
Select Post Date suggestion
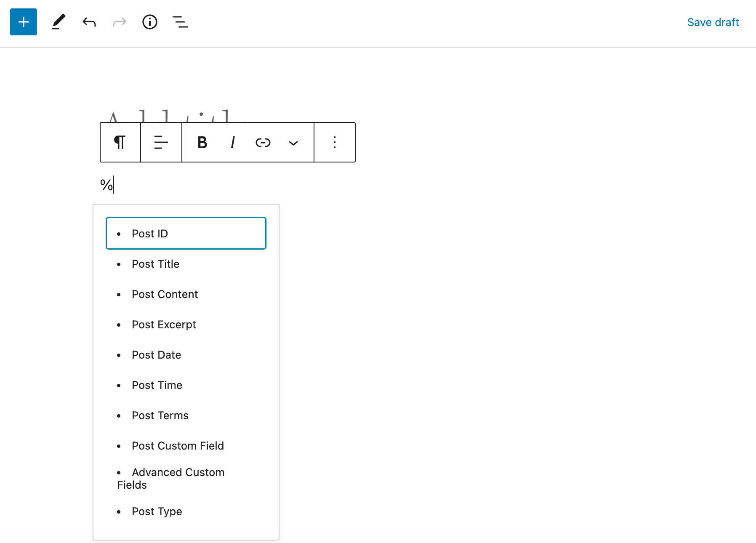click(156, 355)
